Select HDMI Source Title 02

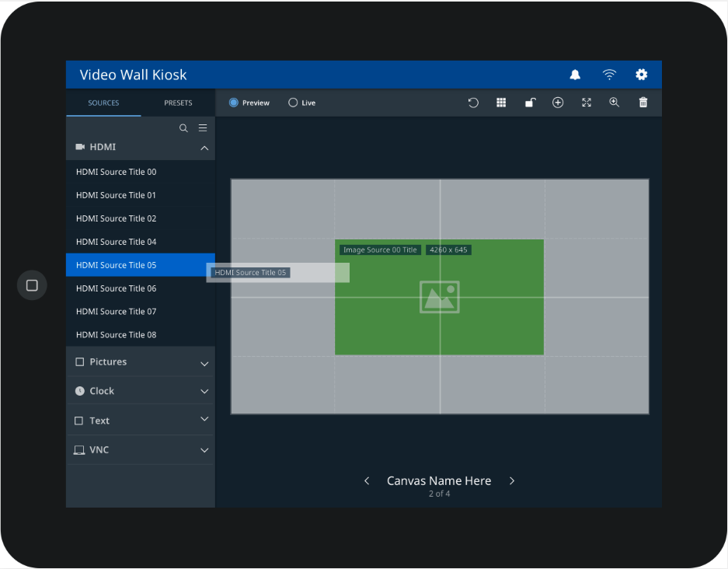point(140,218)
